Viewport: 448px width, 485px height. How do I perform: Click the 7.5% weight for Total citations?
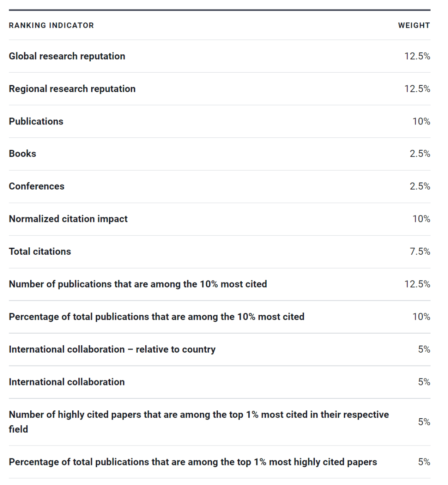420,251
